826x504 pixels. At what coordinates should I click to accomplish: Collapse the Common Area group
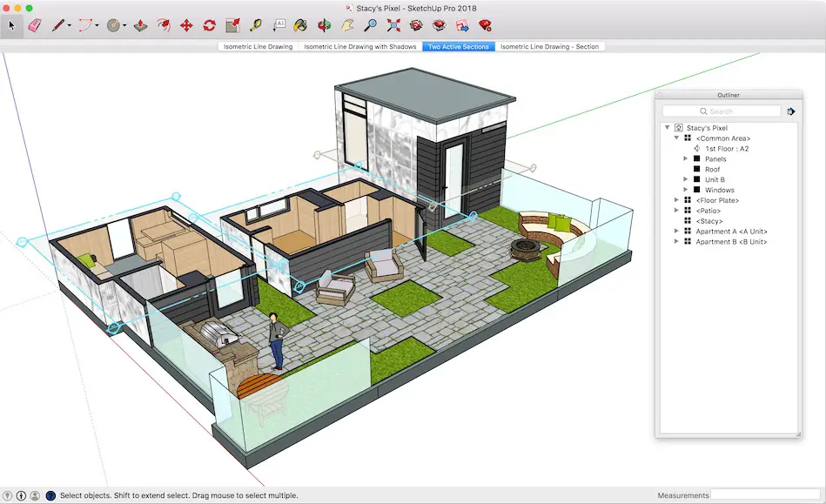point(676,138)
